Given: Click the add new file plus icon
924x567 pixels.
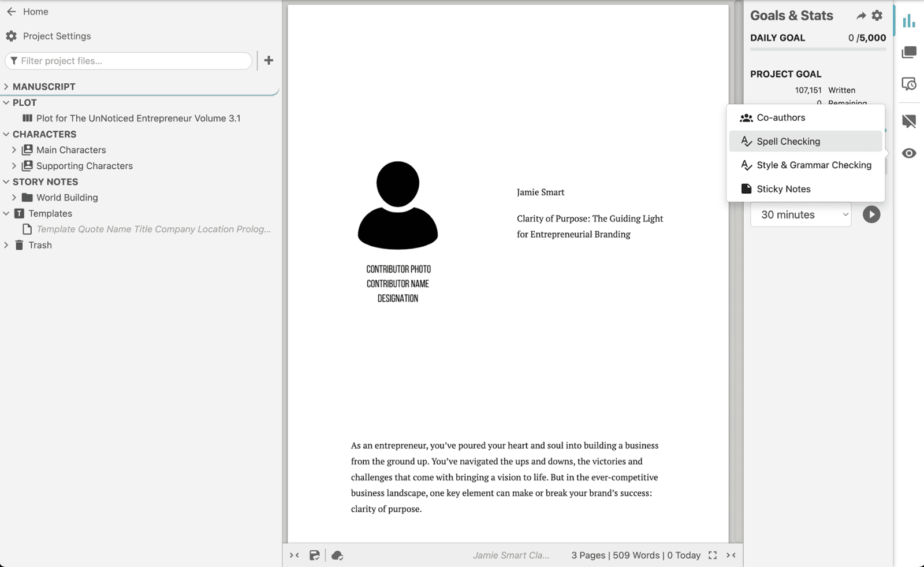Looking at the screenshot, I should coord(269,61).
